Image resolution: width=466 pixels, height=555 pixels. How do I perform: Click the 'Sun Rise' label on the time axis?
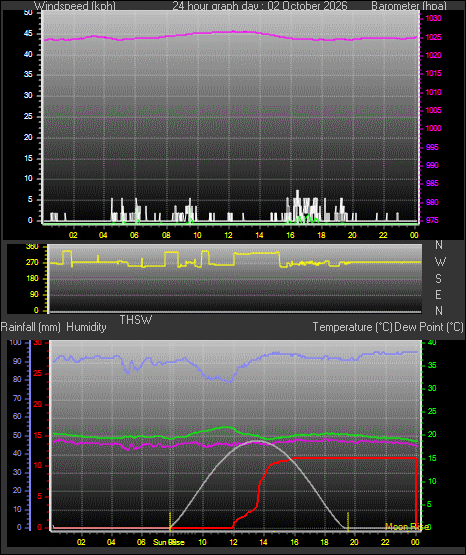(x=169, y=542)
